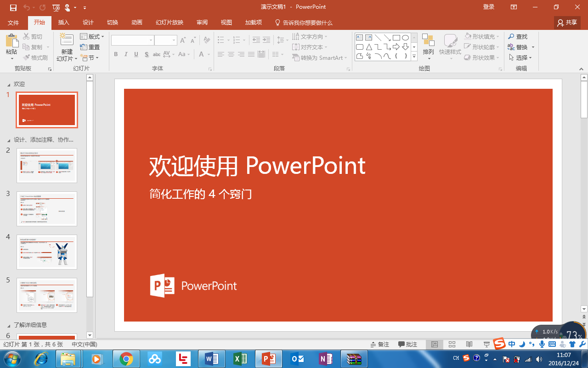Open Shape Fill (形状填充) dropdown
Viewport: 588px width, 368px height.
[481, 36]
